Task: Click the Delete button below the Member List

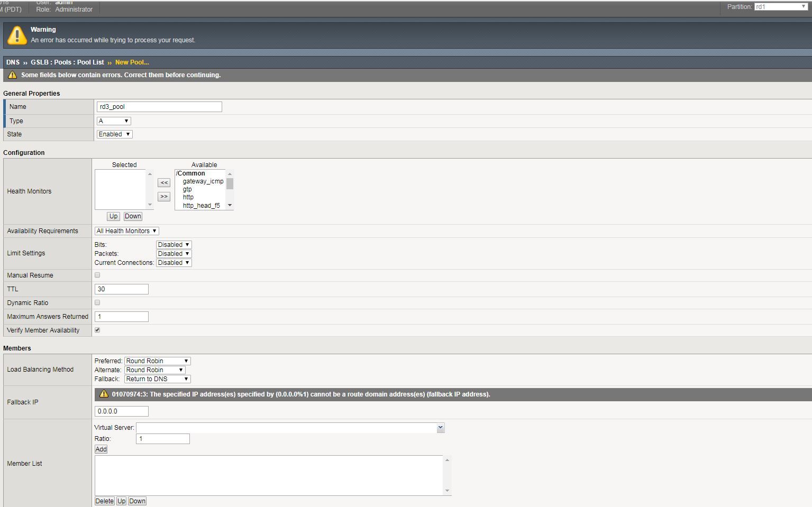Action: (x=104, y=501)
